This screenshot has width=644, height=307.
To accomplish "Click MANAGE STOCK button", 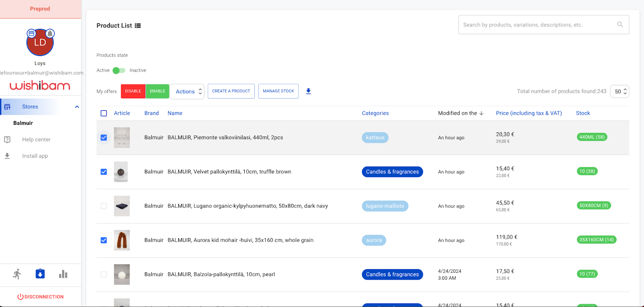I will (279, 91).
